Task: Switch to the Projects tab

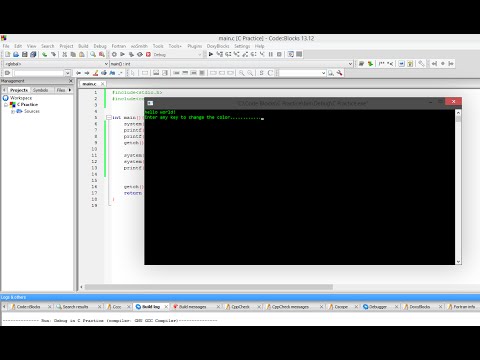Action: [x=19, y=90]
